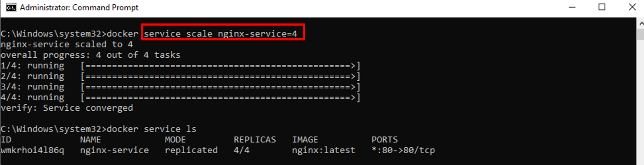Viewport: 644px width, 165px height.
Task: Click the 'overall progress: 4 out of 4 tasks' line
Action: click(x=90, y=55)
